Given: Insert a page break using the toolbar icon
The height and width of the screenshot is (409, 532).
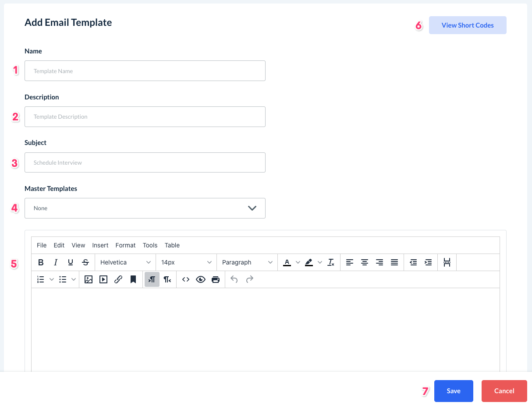Looking at the screenshot, I should [447, 262].
